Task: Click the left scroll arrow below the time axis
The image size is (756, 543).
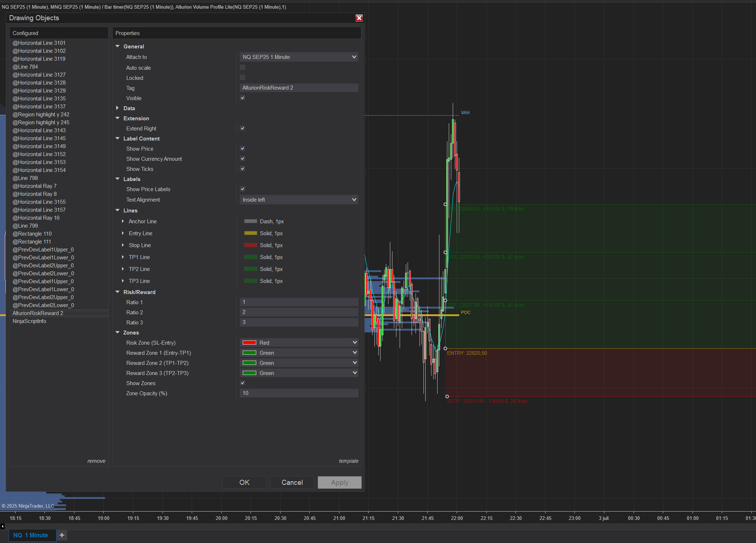Action: click(x=2, y=526)
